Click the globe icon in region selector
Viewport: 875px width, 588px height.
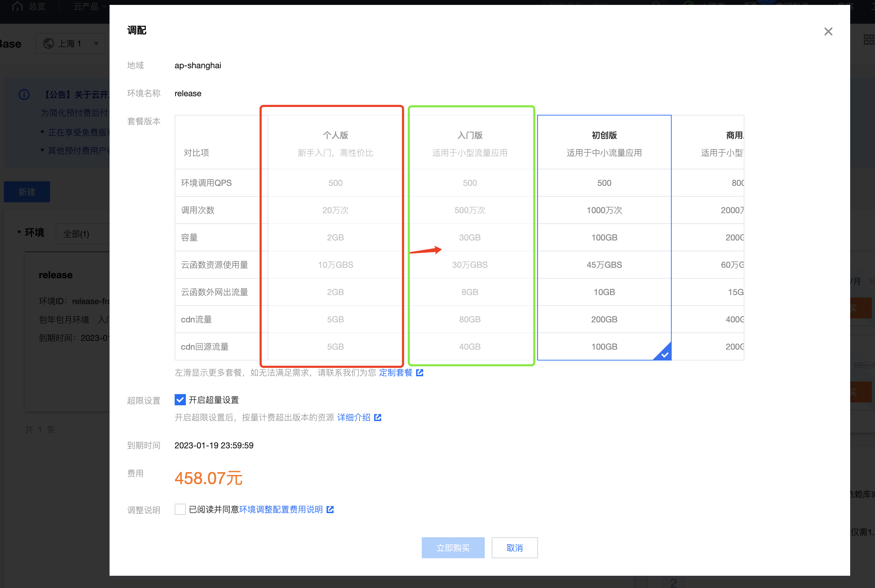pyautogui.click(x=49, y=43)
